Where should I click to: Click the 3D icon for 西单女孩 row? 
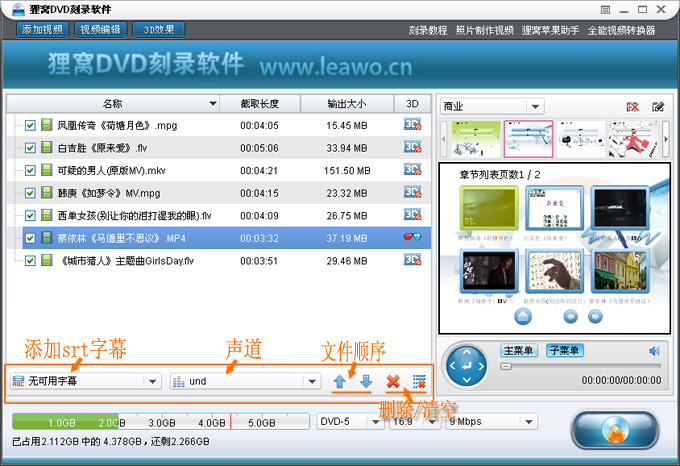pos(412,215)
